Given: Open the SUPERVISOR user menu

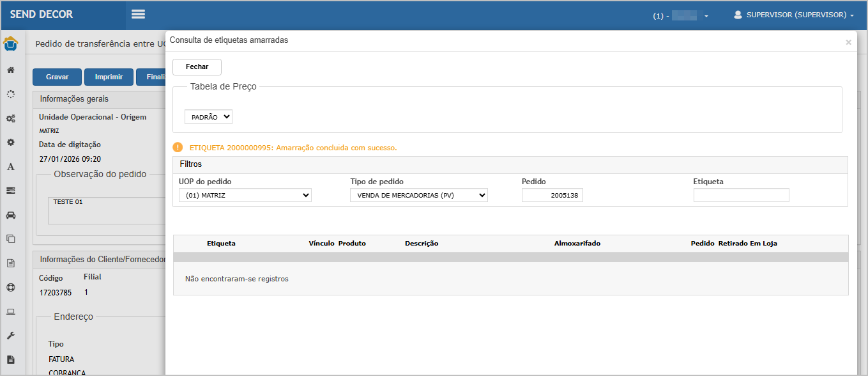Looking at the screenshot, I should click(794, 15).
